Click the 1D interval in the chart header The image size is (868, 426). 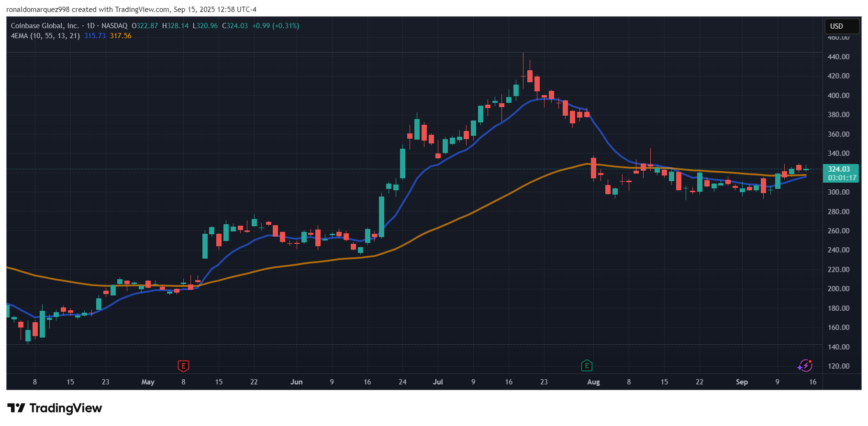click(90, 26)
